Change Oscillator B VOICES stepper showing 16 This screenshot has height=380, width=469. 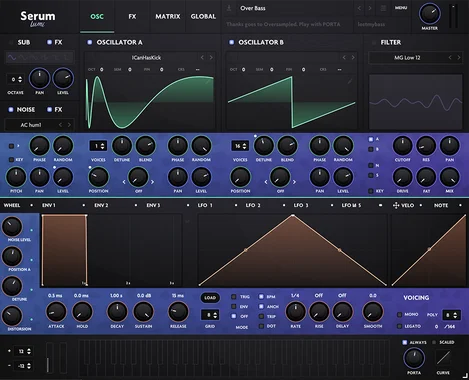tap(240, 146)
